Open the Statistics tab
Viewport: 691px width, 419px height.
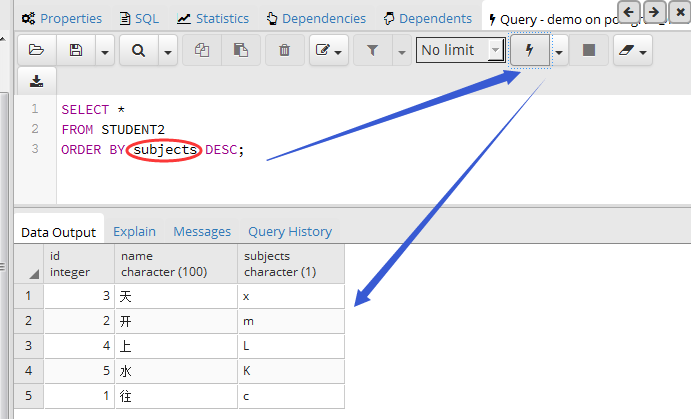[x=213, y=19]
